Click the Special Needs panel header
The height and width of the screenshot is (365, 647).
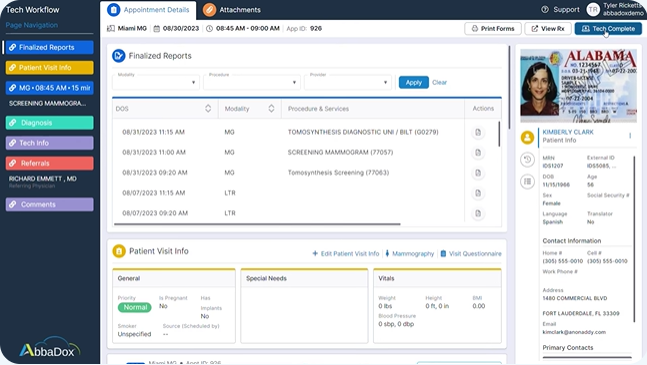304,278
